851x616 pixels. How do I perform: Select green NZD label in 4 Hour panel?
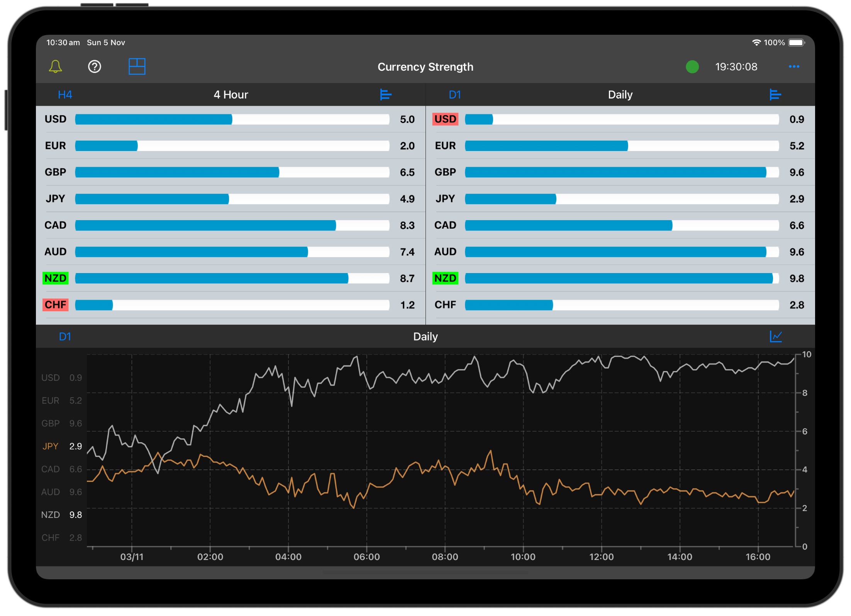[x=55, y=278]
